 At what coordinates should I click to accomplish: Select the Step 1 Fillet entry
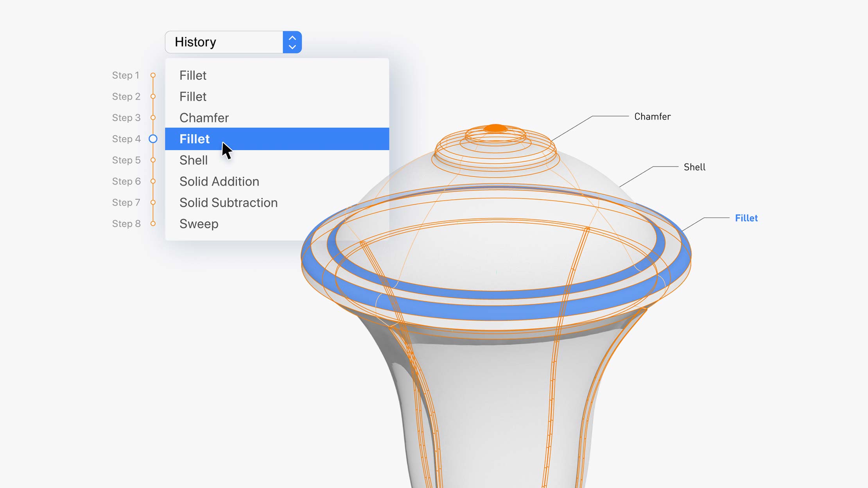pyautogui.click(x=277, y=75)
